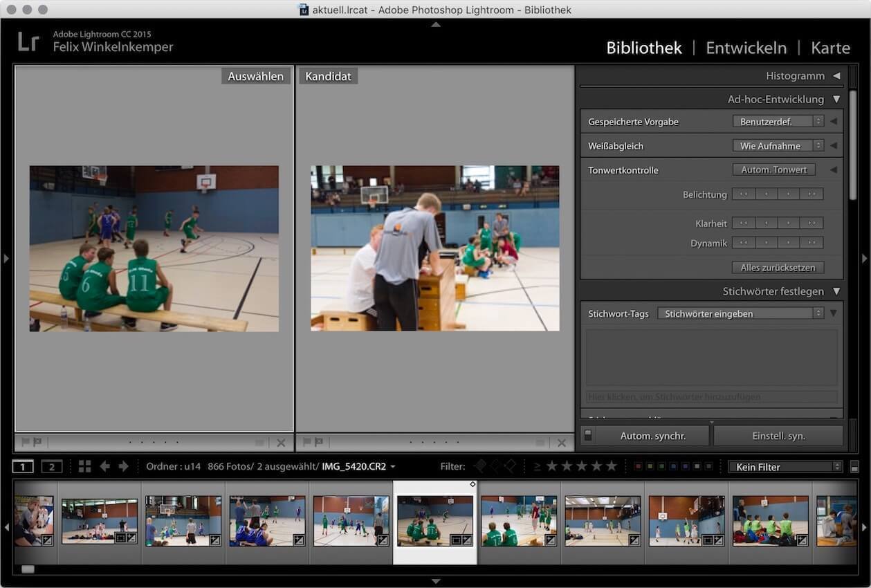
Task: Flag the Auswählen photo as picked
Action: coord(26,443)
